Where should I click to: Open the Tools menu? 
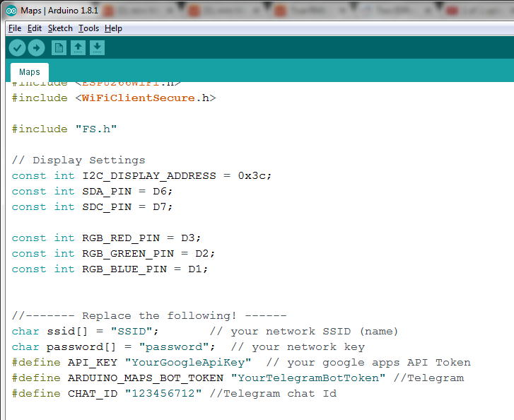pyautogui.click(x=88, y=28)
